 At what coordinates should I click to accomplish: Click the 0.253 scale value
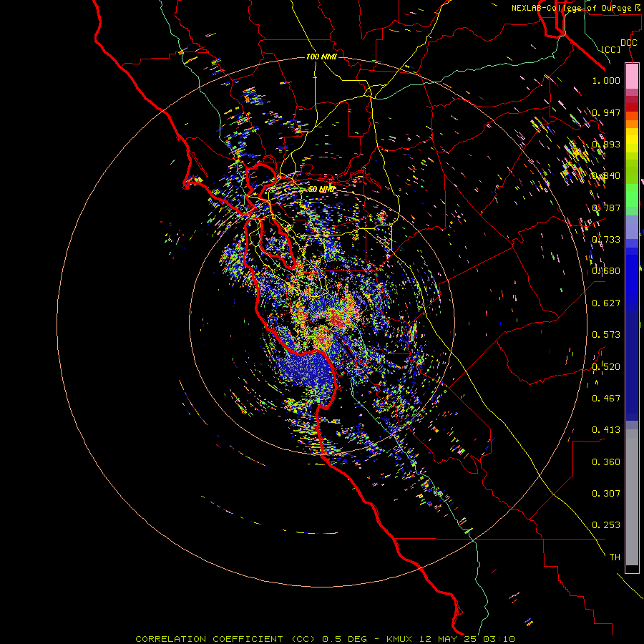[606, 525]
